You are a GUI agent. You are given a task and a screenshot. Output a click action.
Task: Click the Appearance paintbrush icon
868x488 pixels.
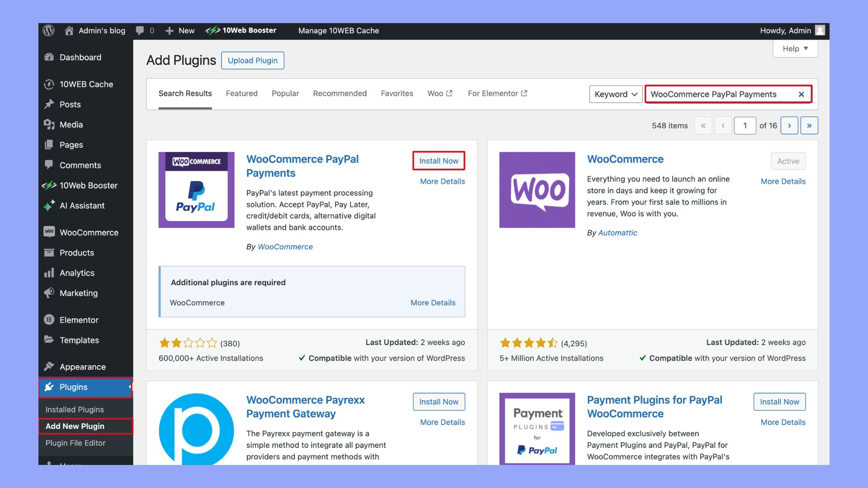(49, 366)
